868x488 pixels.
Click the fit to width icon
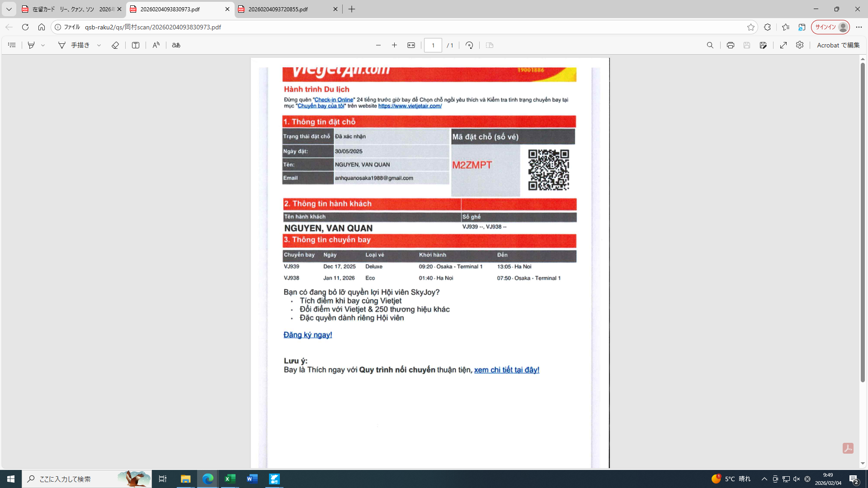point(411,45)
